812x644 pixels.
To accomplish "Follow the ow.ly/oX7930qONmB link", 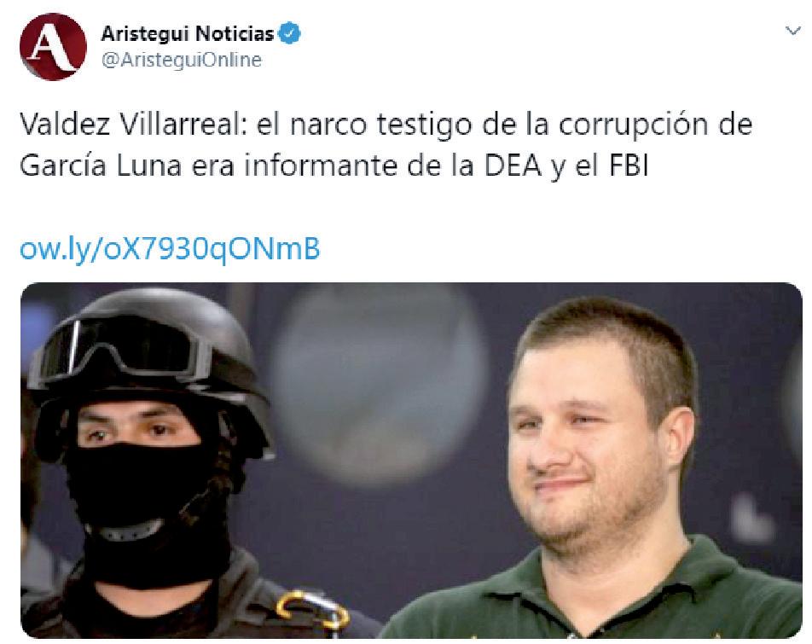I will click(x=170, y=249).
